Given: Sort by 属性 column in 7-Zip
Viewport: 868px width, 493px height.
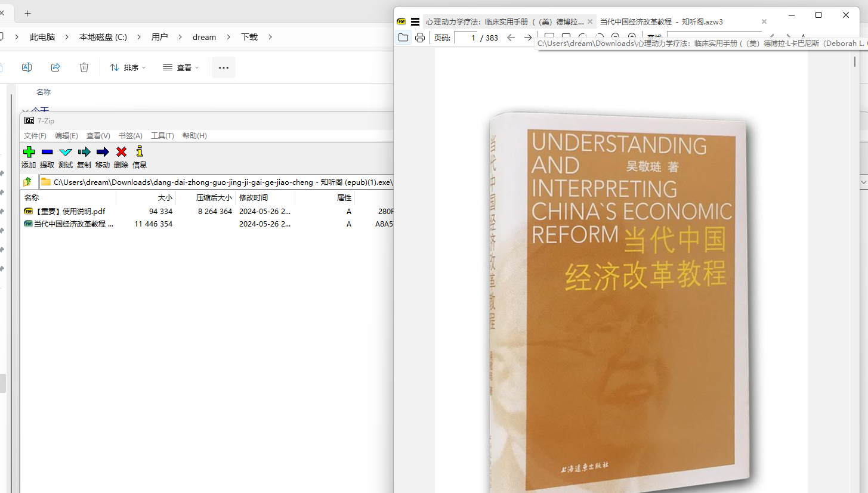Looking at the screenshot, I should (x=325, y=197).
